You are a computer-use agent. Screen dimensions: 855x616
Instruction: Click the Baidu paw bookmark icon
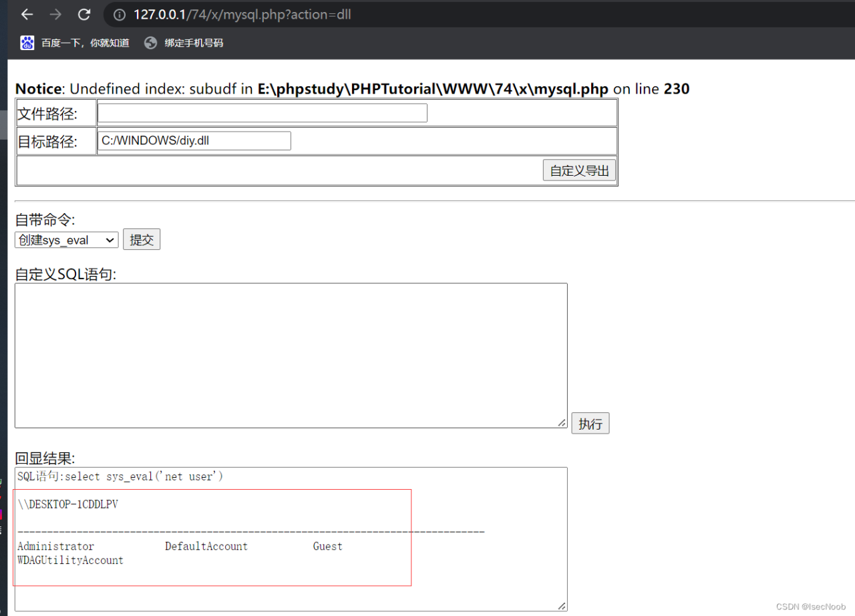click(27, 43)
